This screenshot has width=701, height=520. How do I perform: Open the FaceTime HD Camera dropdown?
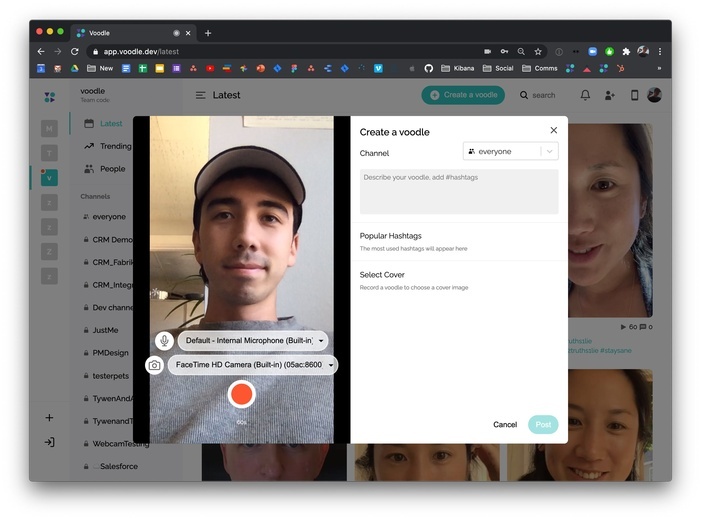click(253, 365)
